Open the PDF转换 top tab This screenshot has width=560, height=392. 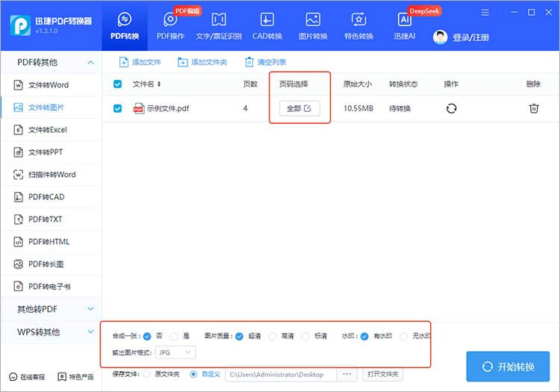(x=124, y=26)
